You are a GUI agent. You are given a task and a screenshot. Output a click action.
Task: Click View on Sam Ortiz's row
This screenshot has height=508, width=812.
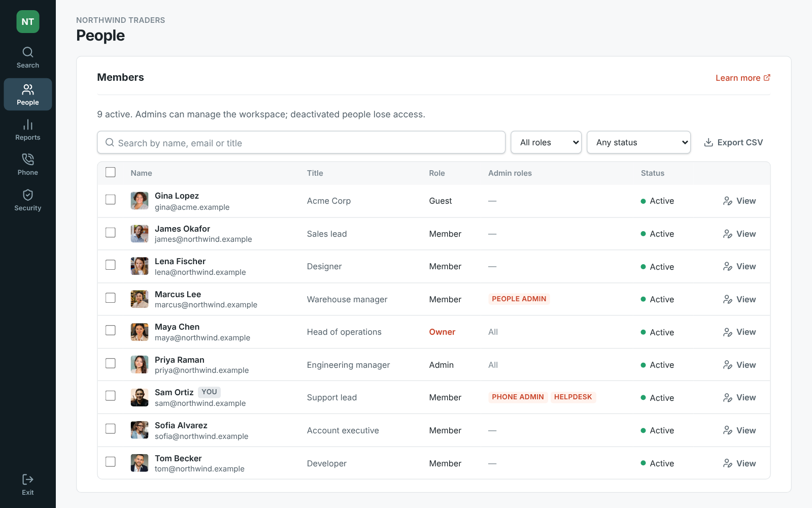click(x=739, y=398)
